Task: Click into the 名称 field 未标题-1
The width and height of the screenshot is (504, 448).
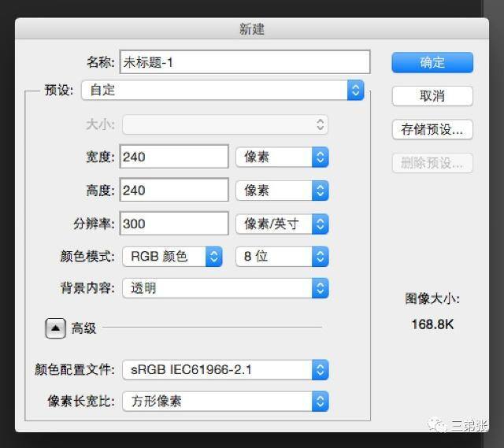Action: pos(245,62)
